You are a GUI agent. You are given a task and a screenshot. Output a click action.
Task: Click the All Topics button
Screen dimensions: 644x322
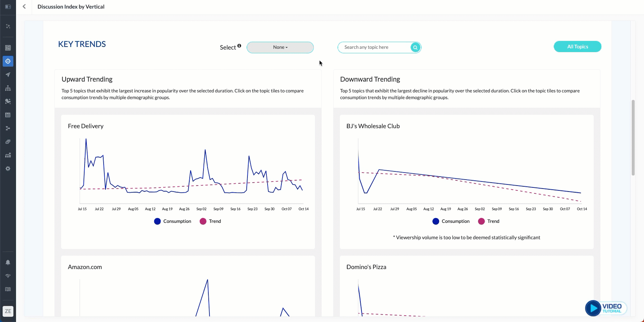pos(577,47)
